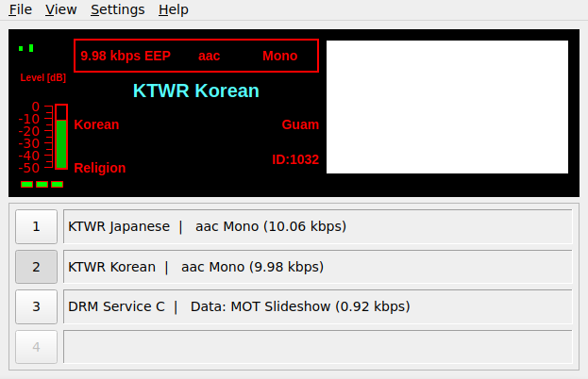Click the Level [dB] label
The height and width of the screenshot is (379, 588).
(43, 77)
